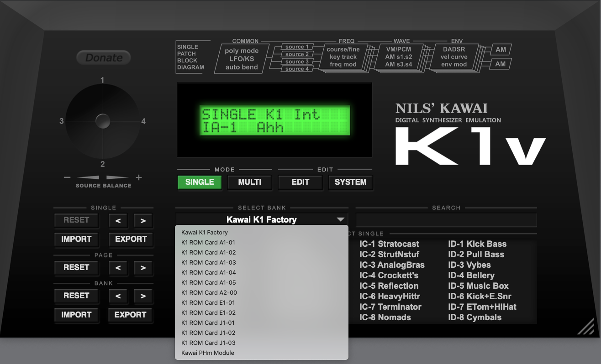Click the COMMON block in patch diagram
This screenshot has height=364, width=601.
[242, 58]
